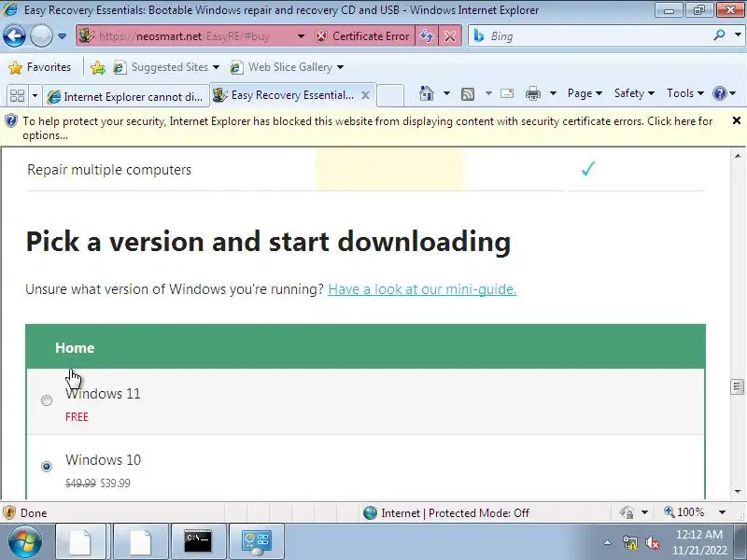Click the muted volume tray icon
The image size is (747, 560).
tap(652, 542)
